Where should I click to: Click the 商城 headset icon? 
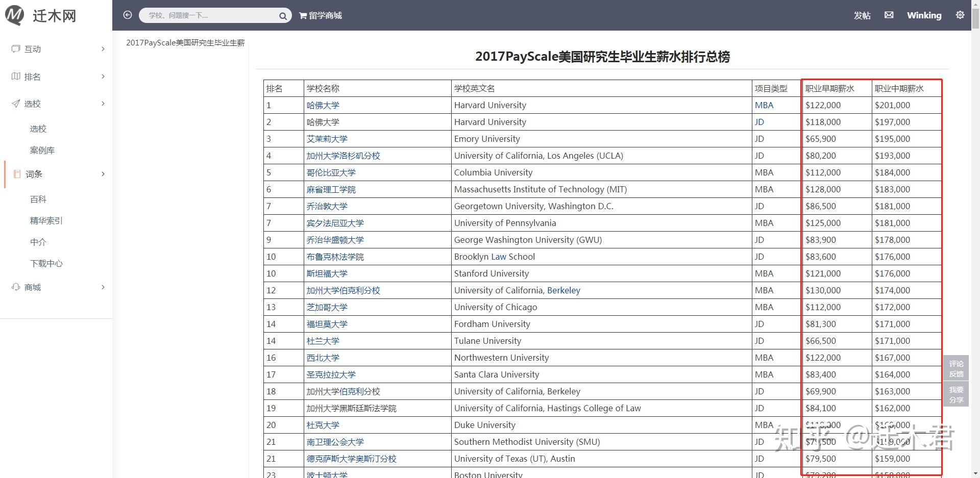pos(16,287)
